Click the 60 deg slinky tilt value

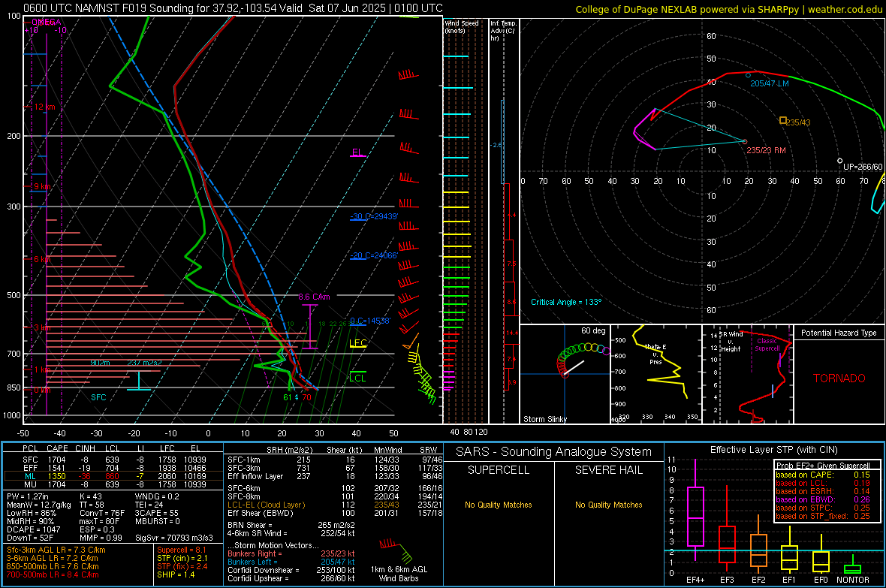(593, 330)
